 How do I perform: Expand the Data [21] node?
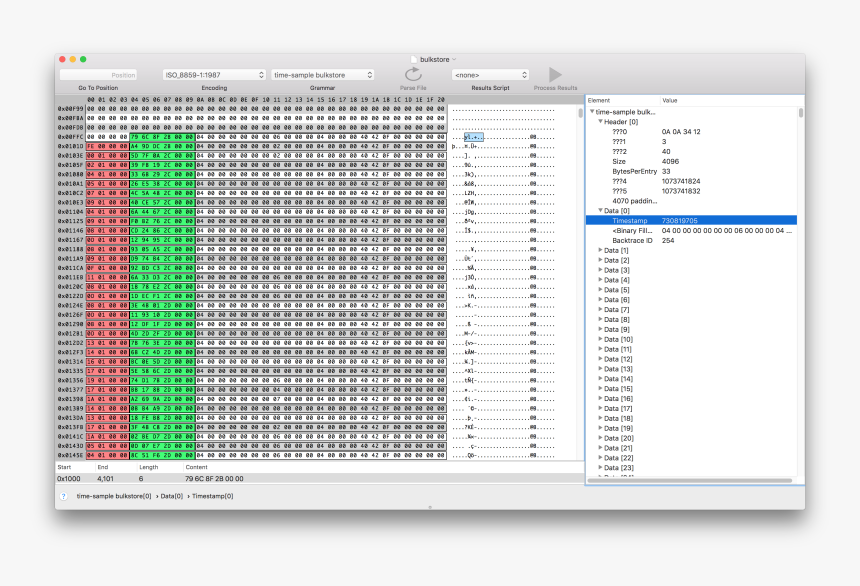coord(601,448)
